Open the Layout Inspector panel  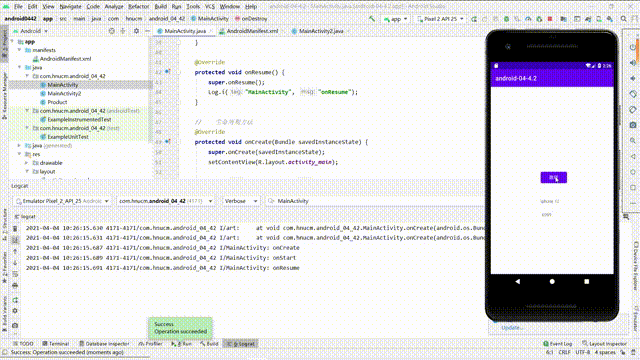tap(604, 344)
